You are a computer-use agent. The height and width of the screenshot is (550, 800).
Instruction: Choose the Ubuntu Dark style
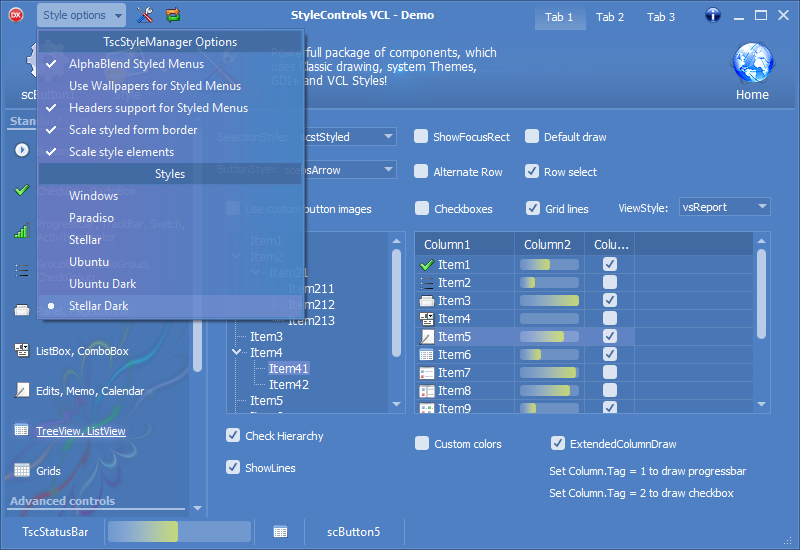tap(170, 284)
